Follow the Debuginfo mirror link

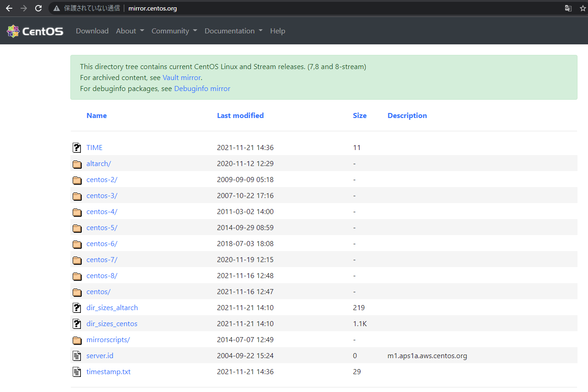[202, 89]
